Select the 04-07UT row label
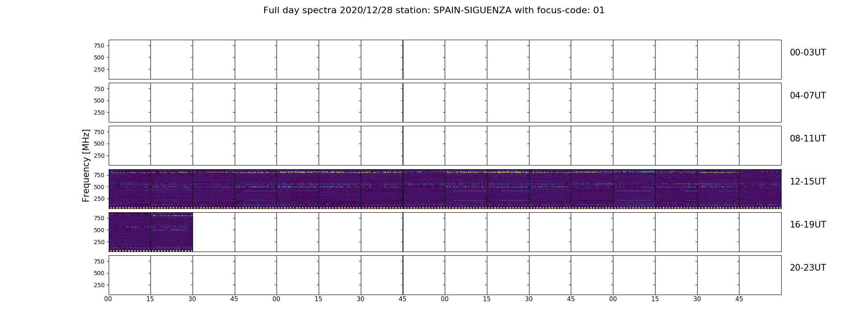Image resolution: width=868 pixels, height=331 pixels. (808, 96)
